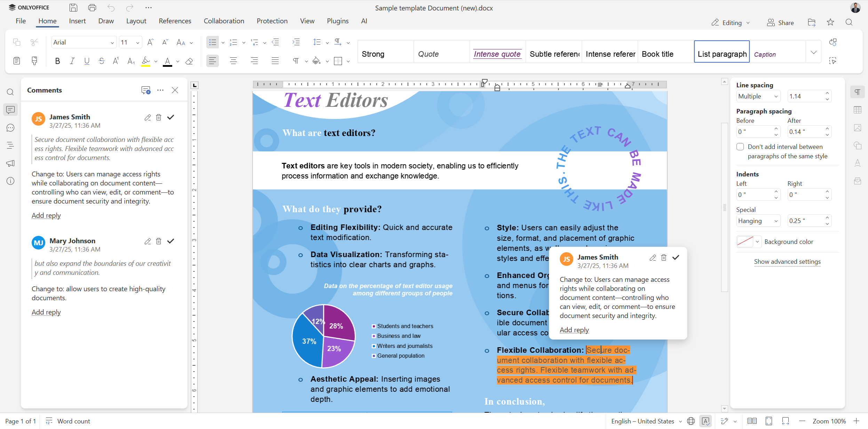
Task: Open Word count in status bar
Action: point(68,421)
